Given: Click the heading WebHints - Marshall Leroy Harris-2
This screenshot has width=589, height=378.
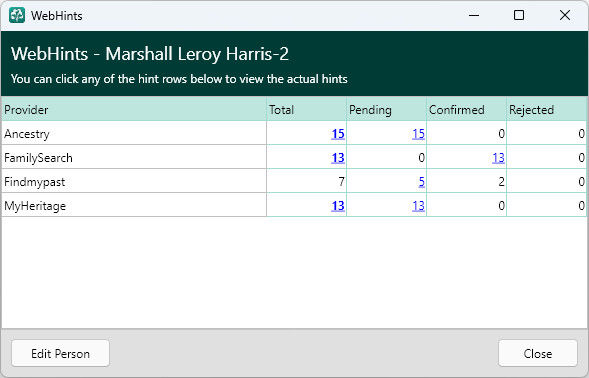Looking at the screenshot, I should [x=150, y=54].
